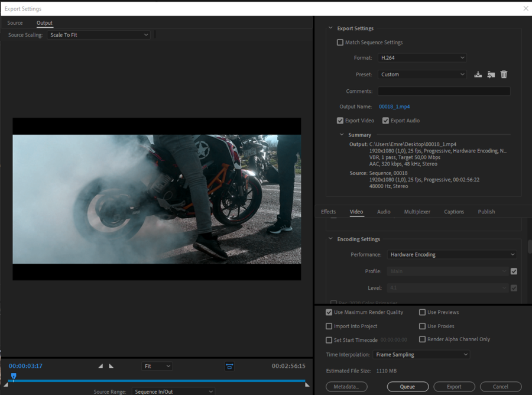The height and width of the screenshot is (395, 532).
Task: Open the Effects tab
Action: pos(328,212)
